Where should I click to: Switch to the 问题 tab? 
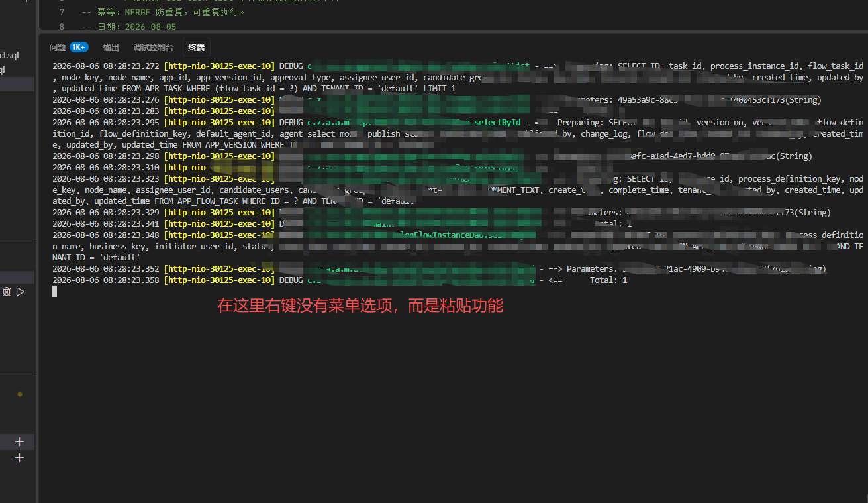(x=58, y=48)
